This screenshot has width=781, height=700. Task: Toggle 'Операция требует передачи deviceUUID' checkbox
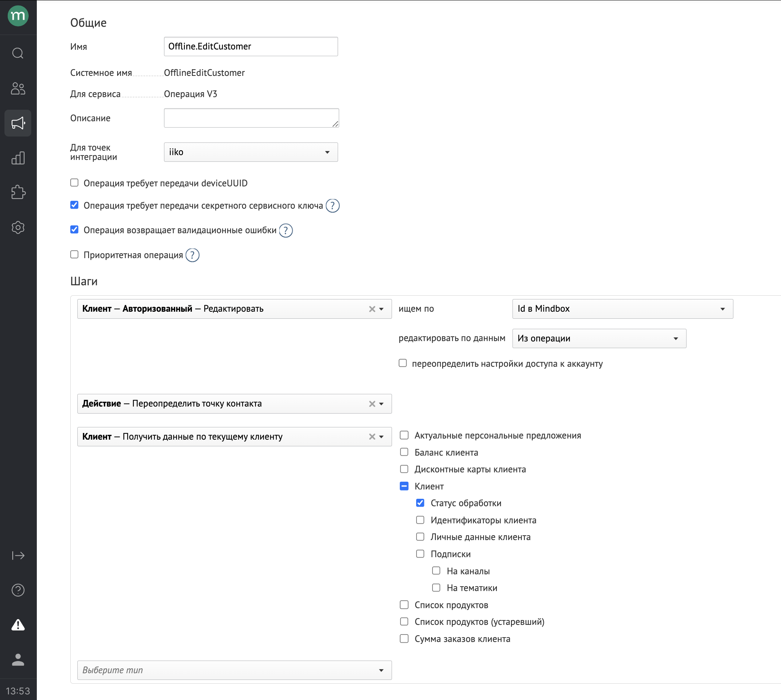point(74,183)
